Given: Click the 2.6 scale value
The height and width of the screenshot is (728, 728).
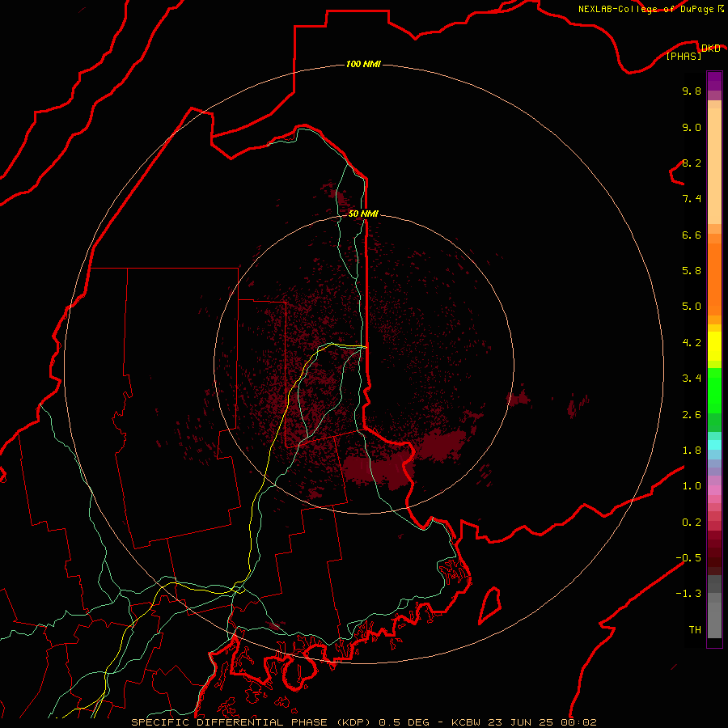Looking at the screenshot, I should (692, 414).
